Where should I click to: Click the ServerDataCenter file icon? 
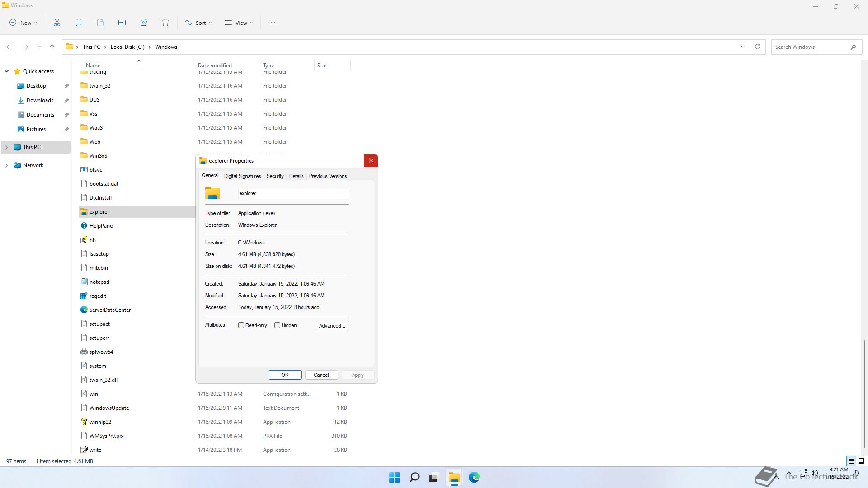click(x=84, y=310)
